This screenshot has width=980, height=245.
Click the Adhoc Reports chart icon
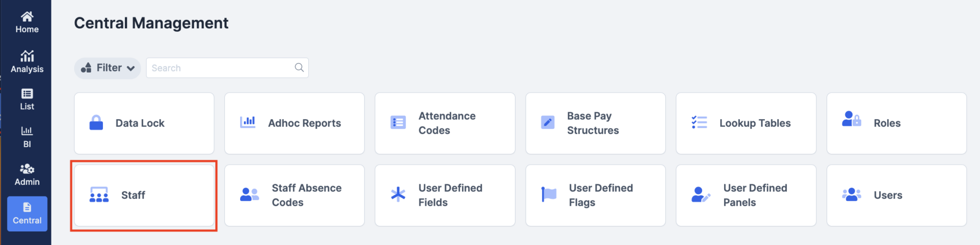[x=247, y=122]
